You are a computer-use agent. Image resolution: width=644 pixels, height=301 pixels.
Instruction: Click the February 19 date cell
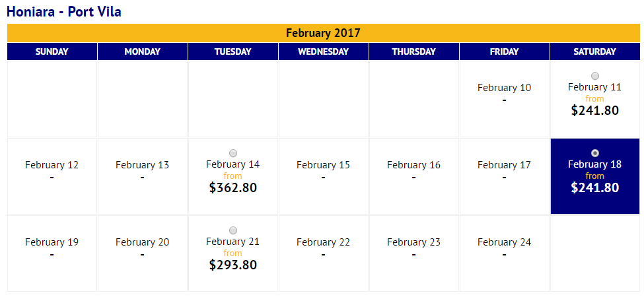pyautogui.click(x=52, y=253)
